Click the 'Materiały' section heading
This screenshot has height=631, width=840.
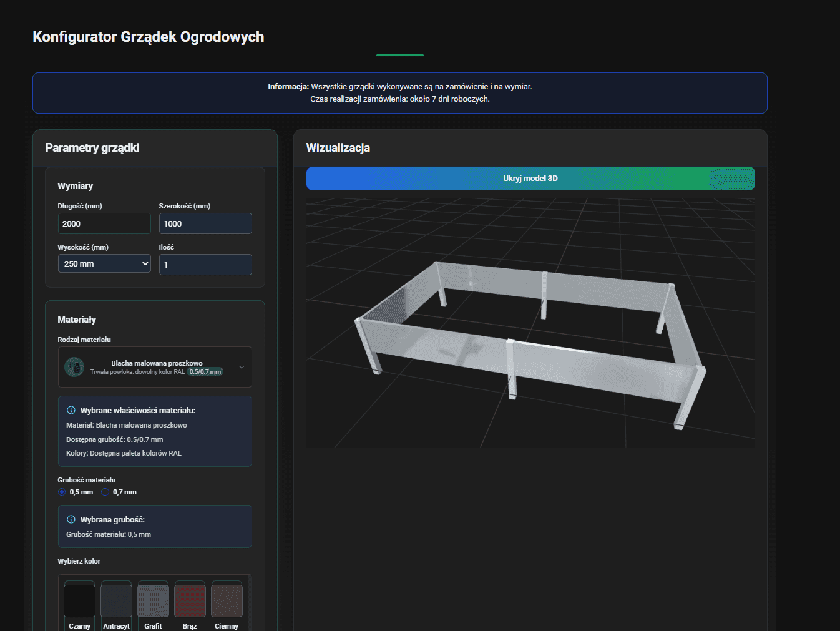(x=77, y=320)
